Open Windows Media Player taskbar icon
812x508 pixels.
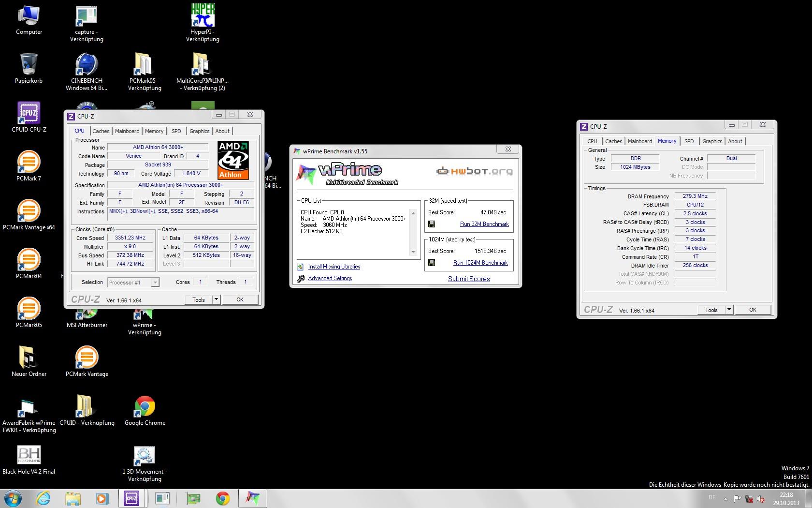click(x=102, y=498)
